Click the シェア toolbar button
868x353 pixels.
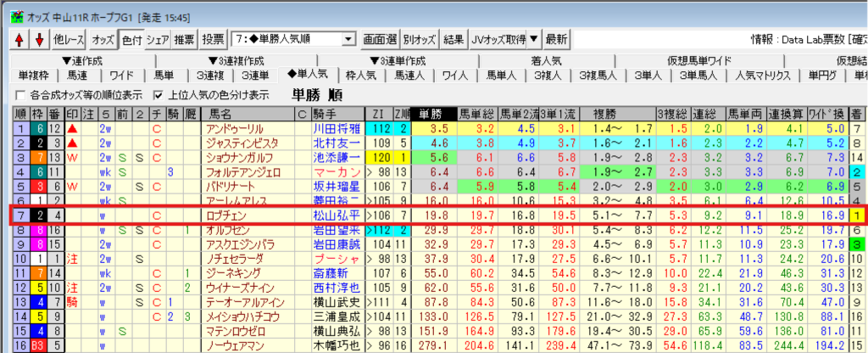[158, 39]
